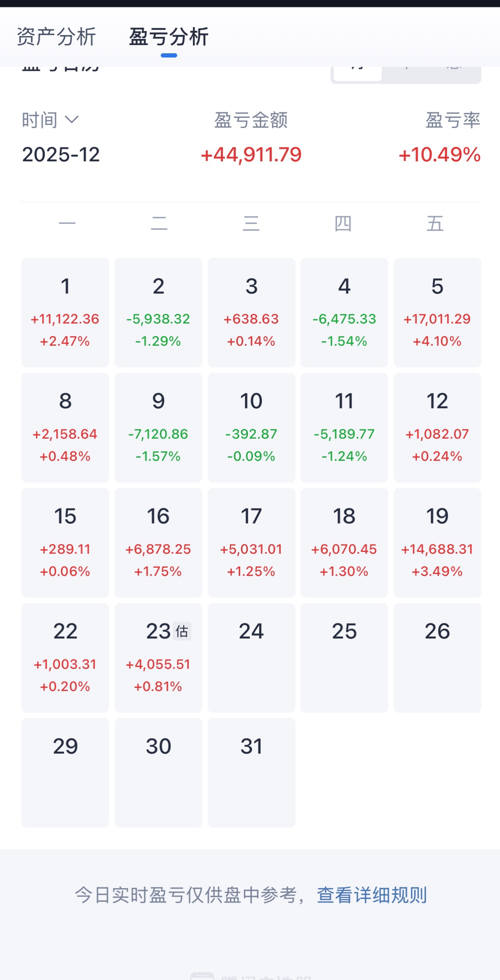Tap the empty day 31 cell

pyautogui.click(x=251, y=772)
